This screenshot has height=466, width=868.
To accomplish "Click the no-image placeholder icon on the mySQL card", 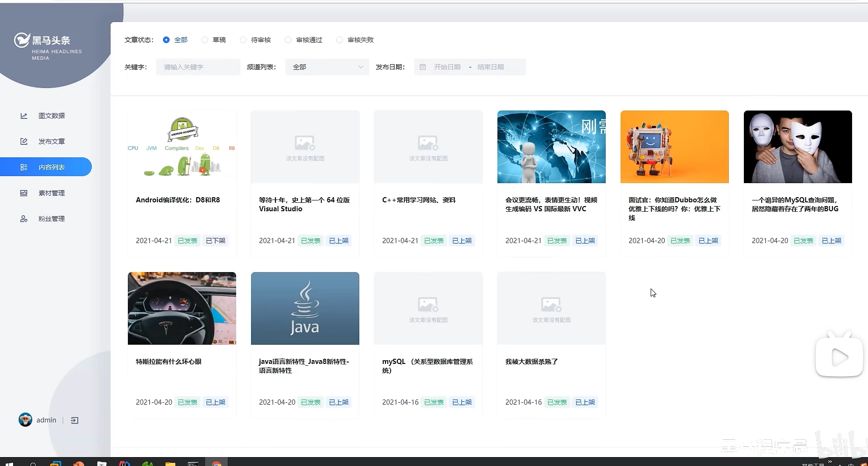I will 428,304.
